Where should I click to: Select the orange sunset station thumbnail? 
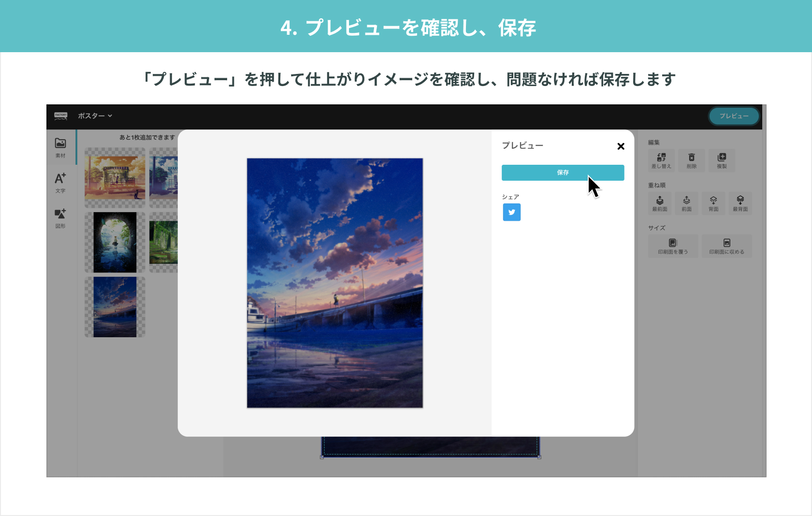[x=115, y=178]
